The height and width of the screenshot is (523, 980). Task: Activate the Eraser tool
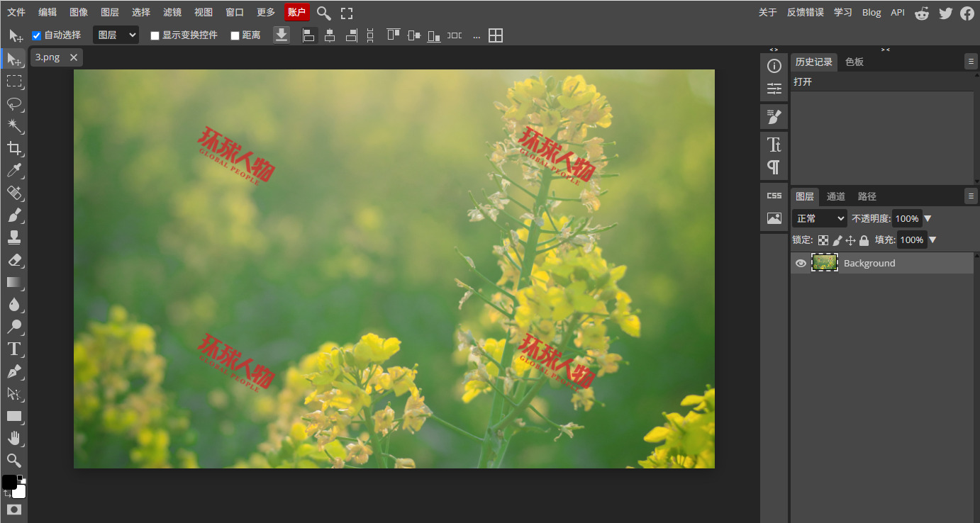point(14,260)
